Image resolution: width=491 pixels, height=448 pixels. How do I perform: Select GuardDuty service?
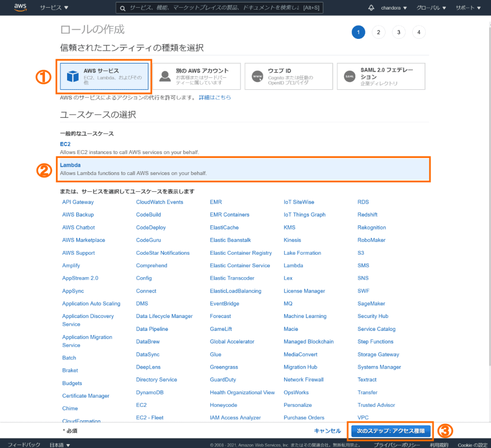223,380
